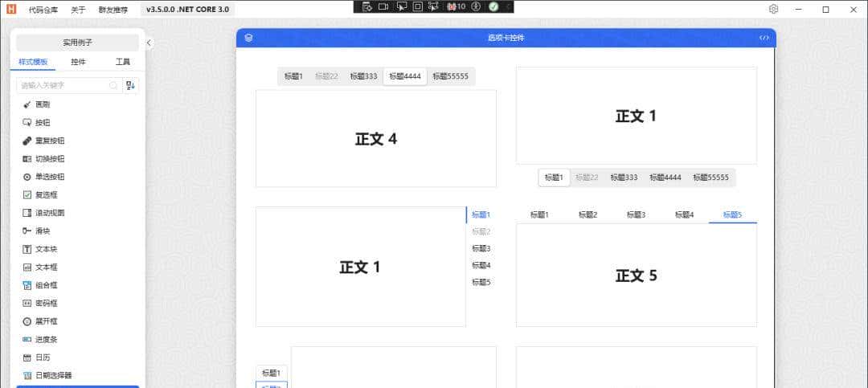The height and width of the screenshot is (388, 868).
Task: Open the 按钮 button item
Action: pyautogui.click(x=77, y=123)
